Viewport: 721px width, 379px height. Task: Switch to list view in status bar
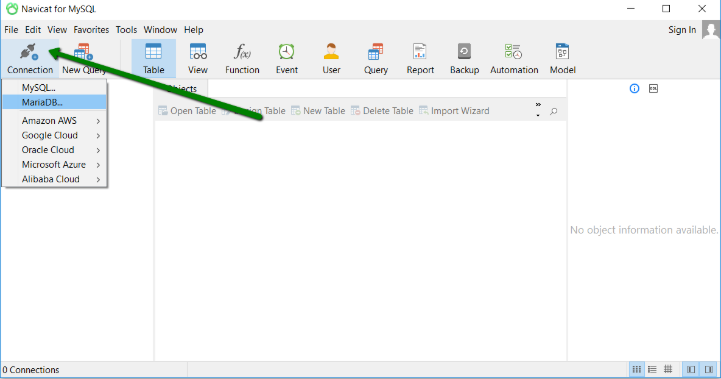click(652, 369)
